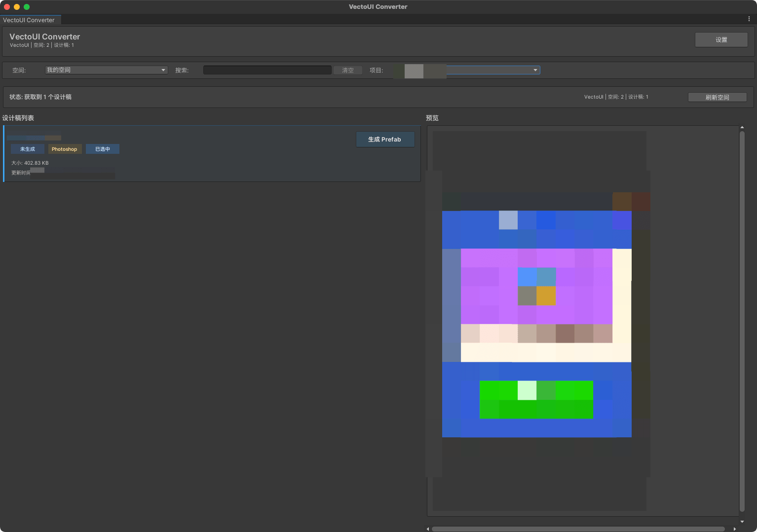Click the preview scroll down arrow
This screenshot has width=757, height=532.
click(x=742, y=522)
